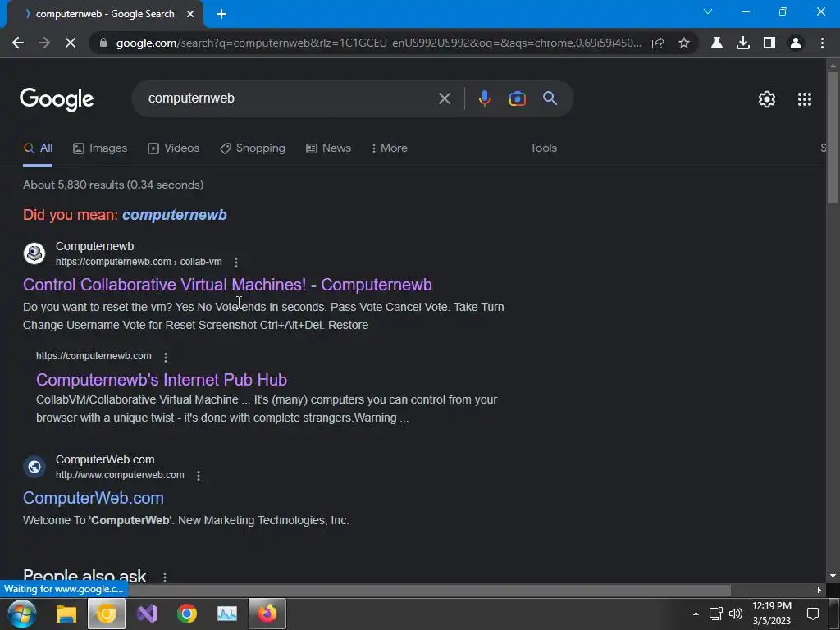The image size is (840, 630).
Task: Click the vertical scrollbar thumb
Action: pyautogui.click(x=833, y=138)
